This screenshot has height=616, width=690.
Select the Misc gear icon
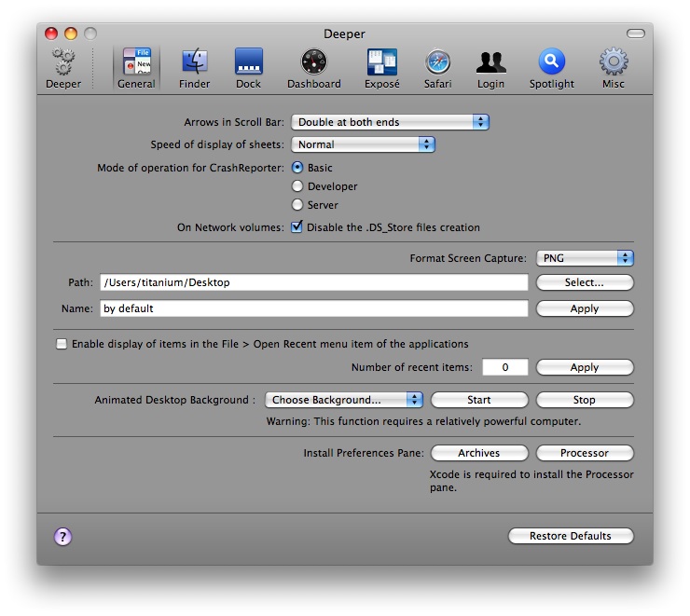[x=613, y=67]
